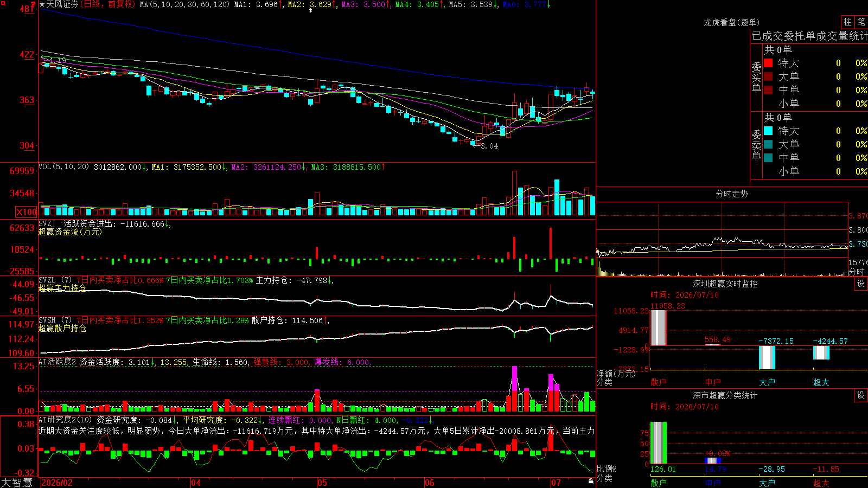
Task: Click the blue 中户 label under 深市超赢分类统计
Action: pyautogui.click(x=713, y=483)
